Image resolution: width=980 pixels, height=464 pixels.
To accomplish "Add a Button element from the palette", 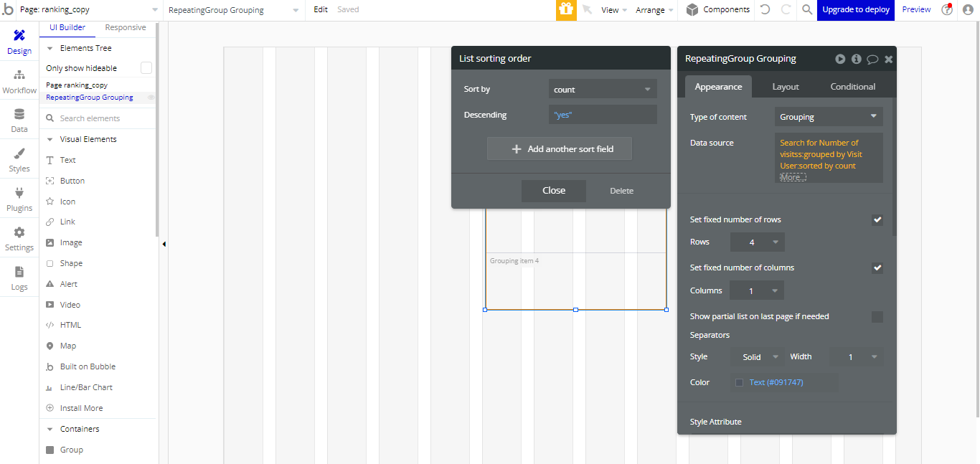I will 72,181.
